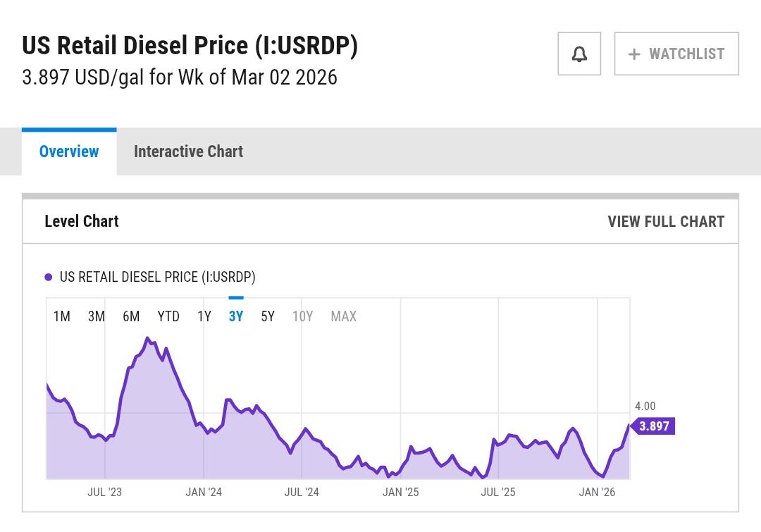Select the 10Y time range
761x532 pixels.
coord(302,316)
